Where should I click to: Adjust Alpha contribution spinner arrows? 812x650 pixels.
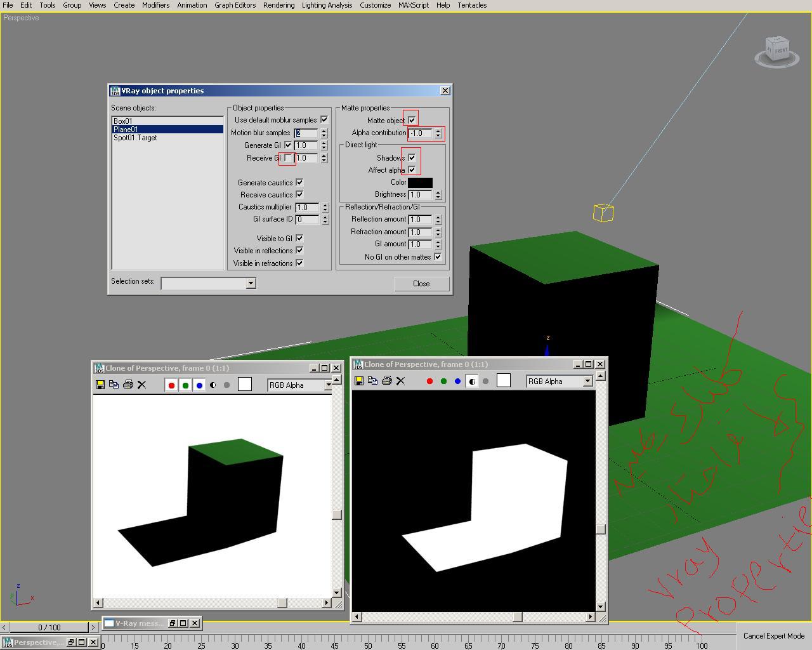point(438,133)
